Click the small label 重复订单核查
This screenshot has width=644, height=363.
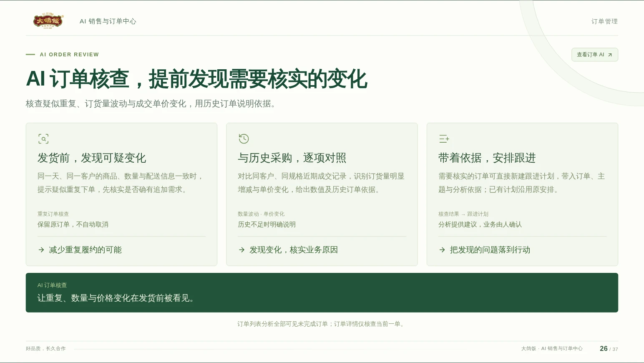pos(53,214)
